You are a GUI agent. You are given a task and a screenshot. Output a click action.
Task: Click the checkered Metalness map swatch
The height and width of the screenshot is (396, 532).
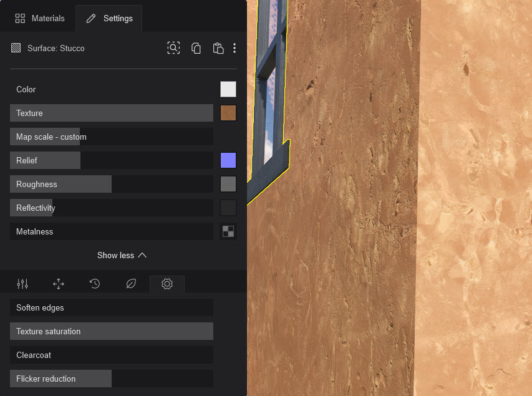coord(228,231)
